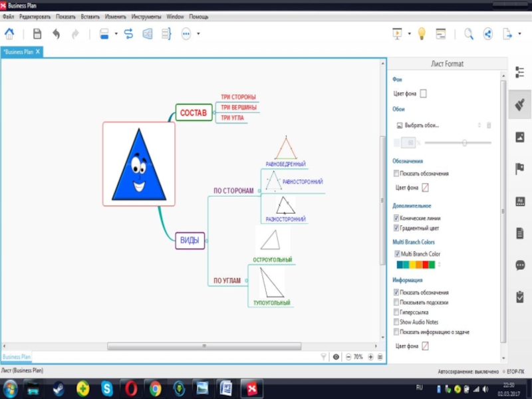Open the Image sidebar panel

pyautogui.click(x=520, y=137)
